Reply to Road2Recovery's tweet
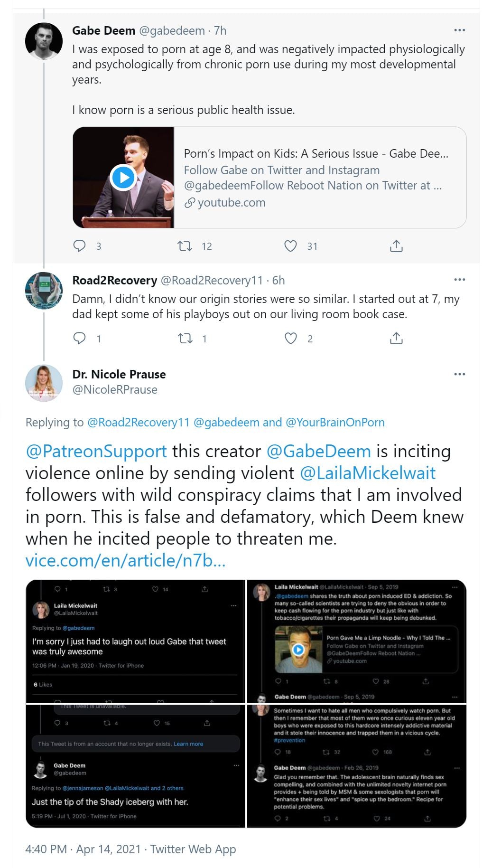Image resolution: width=492 pixels, height=868 pixels. (79, 338)
